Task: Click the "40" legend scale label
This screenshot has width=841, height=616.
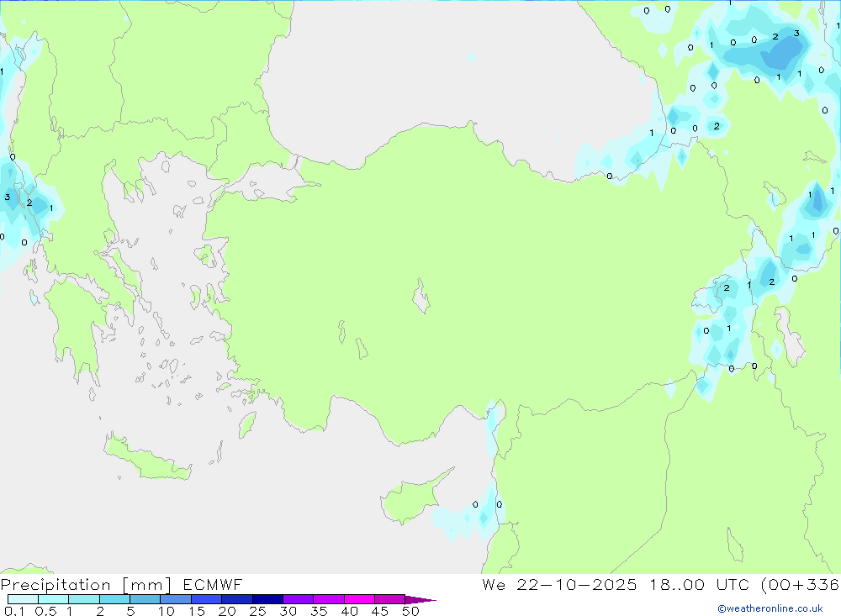Action: click(x=349, y=611)
